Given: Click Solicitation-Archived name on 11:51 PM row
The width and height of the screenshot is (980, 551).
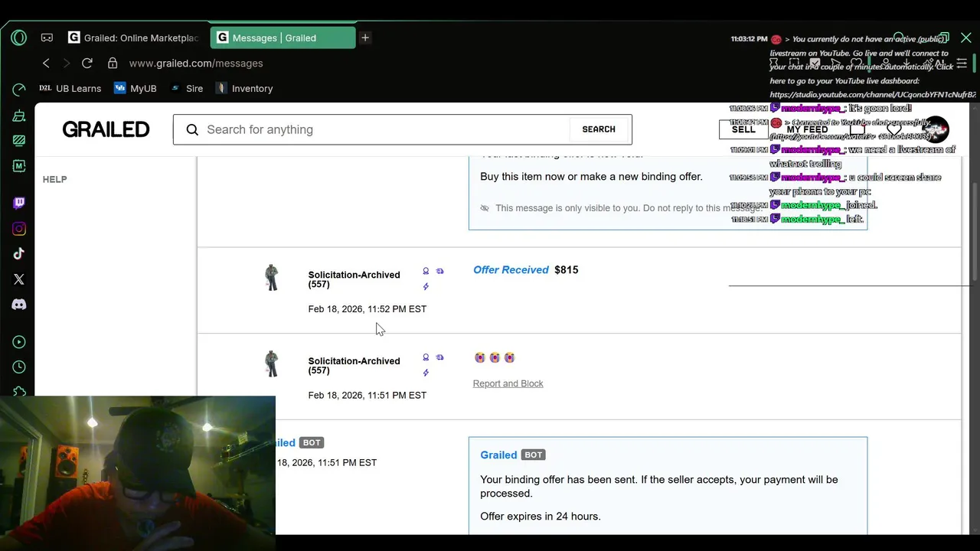Looking at the screenshot, I should coord(354,366).
